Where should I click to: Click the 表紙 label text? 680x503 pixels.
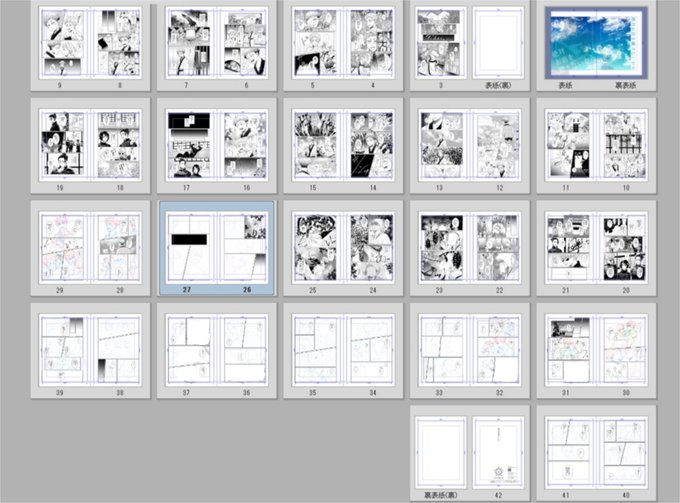pos(566,85)
